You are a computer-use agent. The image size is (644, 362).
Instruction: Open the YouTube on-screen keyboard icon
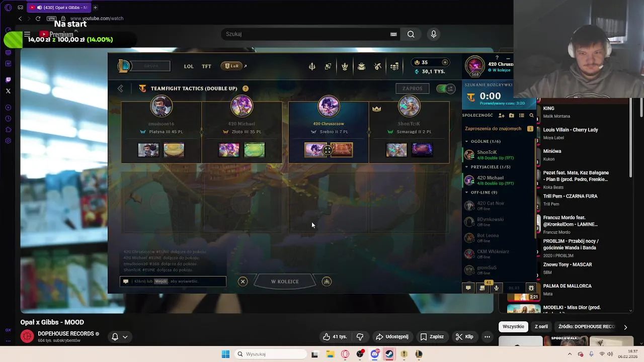click(393, 34)
